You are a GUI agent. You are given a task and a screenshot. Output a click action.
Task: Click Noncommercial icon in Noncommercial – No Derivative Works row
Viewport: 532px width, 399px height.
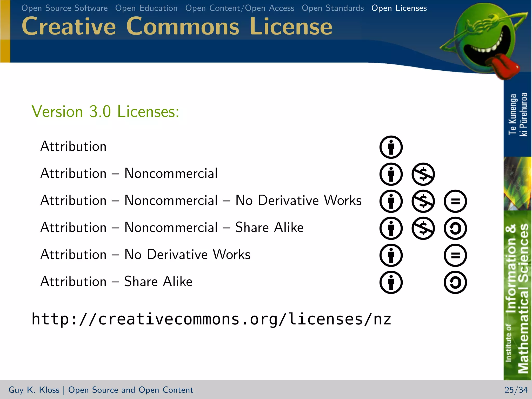pos(423,201)
